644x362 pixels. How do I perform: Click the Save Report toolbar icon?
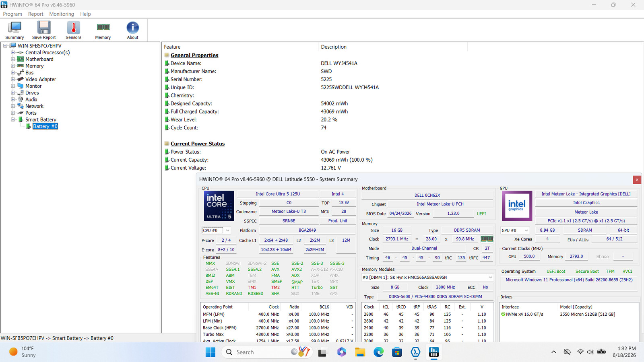(x=44, y=30)
